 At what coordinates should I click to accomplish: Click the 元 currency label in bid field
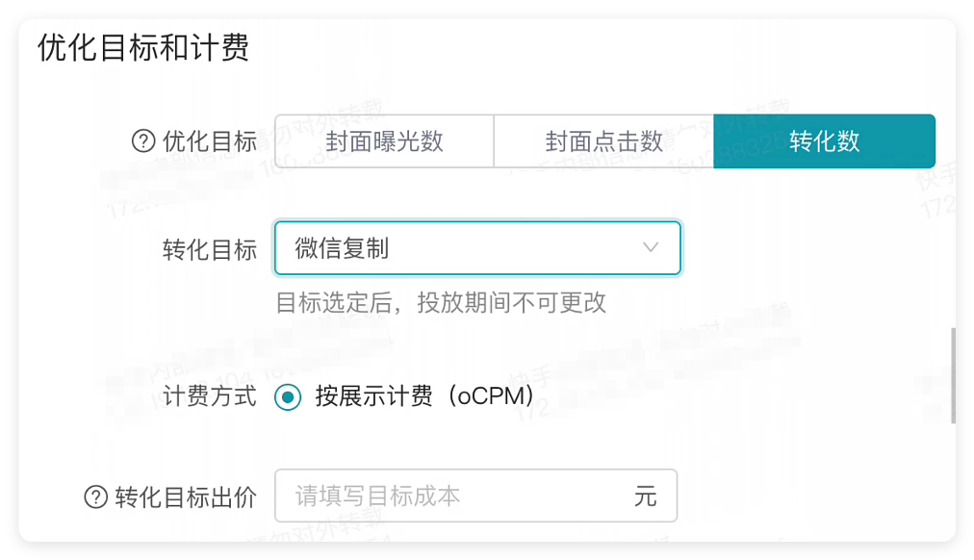coord(645,496)
